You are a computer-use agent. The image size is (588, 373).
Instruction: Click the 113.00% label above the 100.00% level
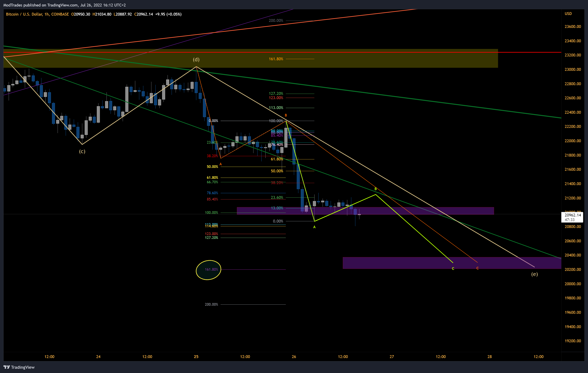tap(276, 108)
